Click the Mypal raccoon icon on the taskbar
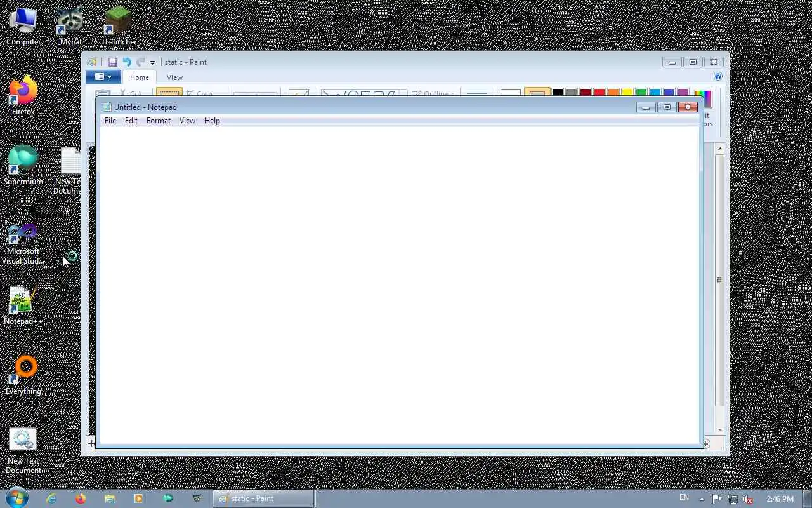Screen dimensions: 812x508 [197, 498]
